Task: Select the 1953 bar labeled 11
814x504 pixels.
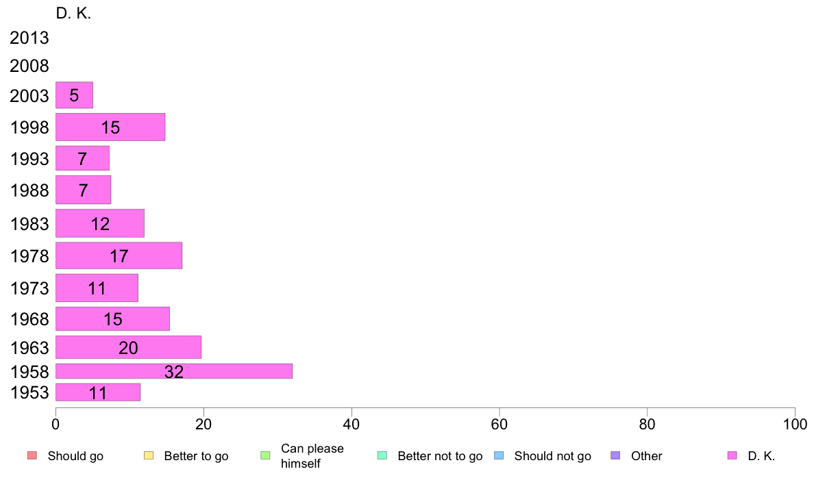Action: [x=97, y=392]
